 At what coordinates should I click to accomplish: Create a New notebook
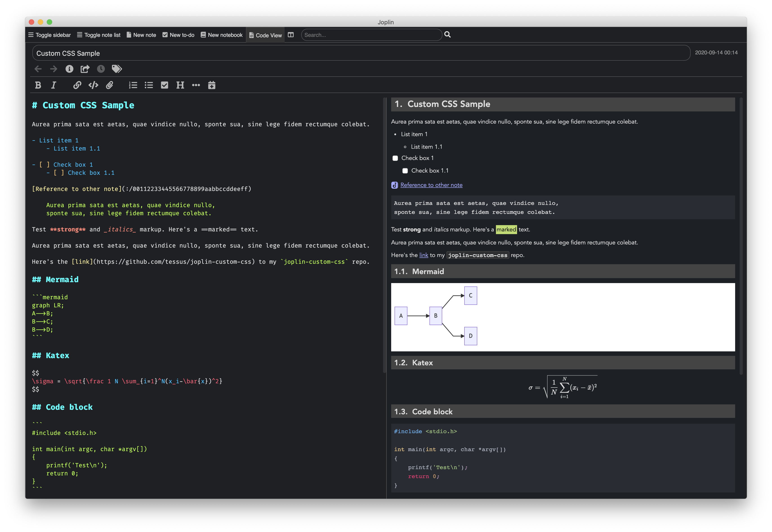coord(221,35)
